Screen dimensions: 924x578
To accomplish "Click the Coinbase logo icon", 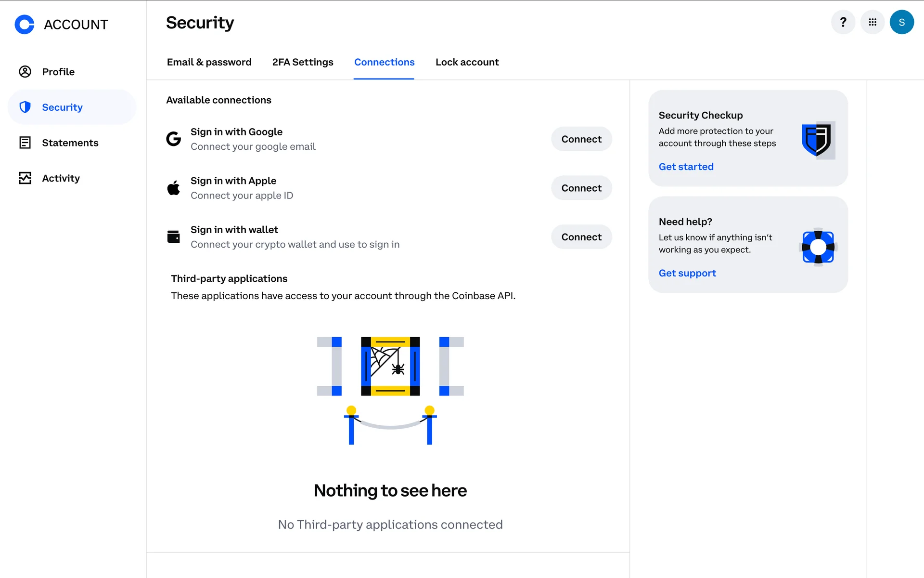I will (25, 24).
